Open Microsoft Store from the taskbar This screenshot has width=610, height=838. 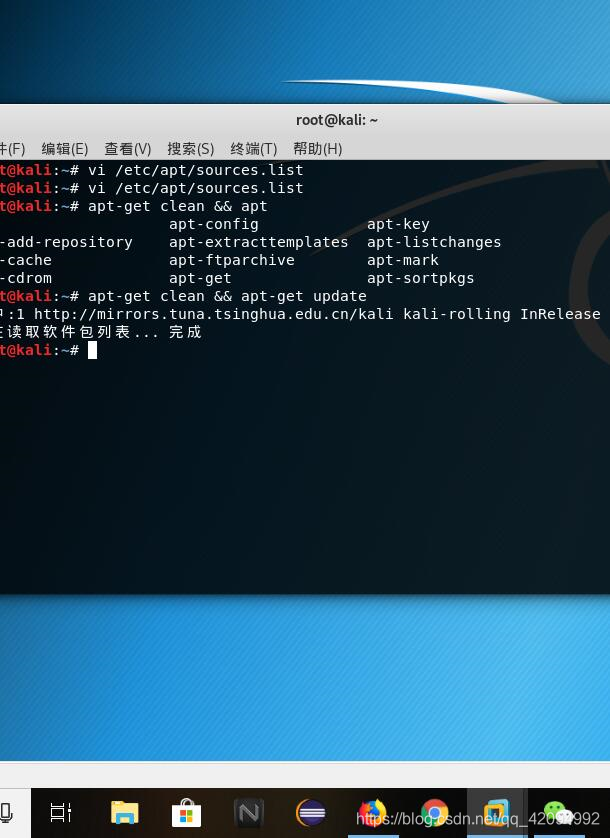[x=187, y=813]
